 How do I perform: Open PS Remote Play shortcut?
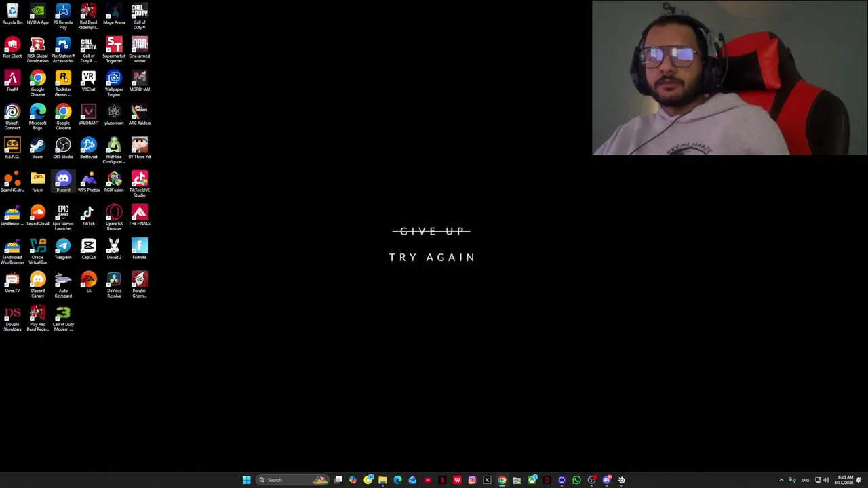[63, 17]
